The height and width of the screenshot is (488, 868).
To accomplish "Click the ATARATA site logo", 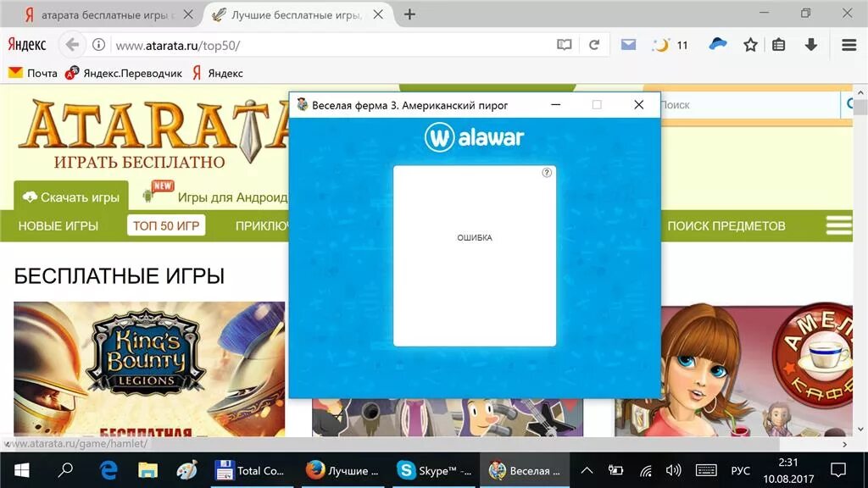I will (153, 133).
